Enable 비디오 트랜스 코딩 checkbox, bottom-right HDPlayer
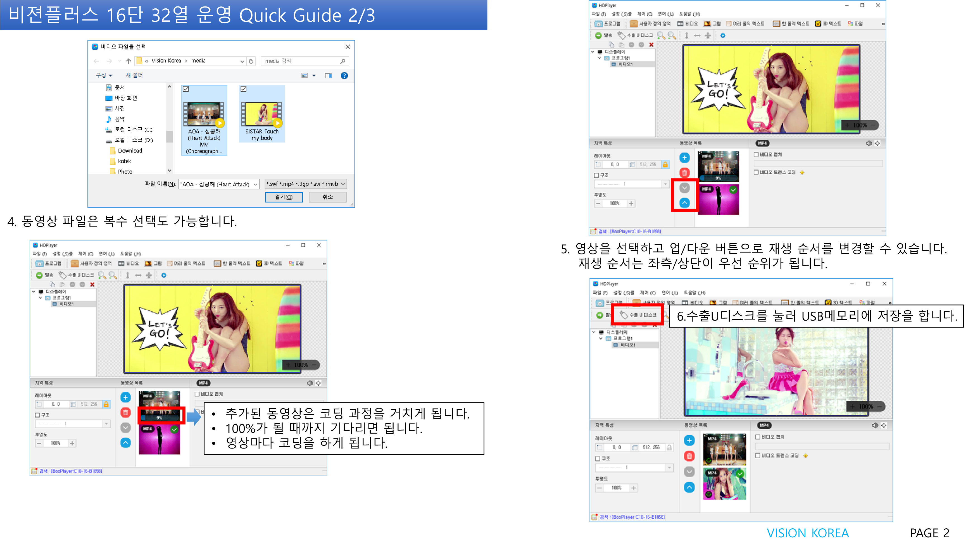This screenshot has width=980, height=551. (758, 455)
